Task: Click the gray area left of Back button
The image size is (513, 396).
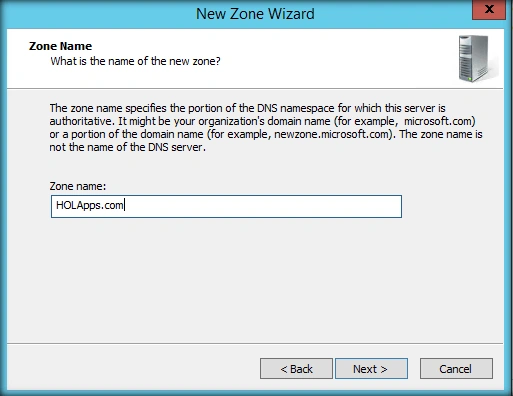Action: click(133, 369)
